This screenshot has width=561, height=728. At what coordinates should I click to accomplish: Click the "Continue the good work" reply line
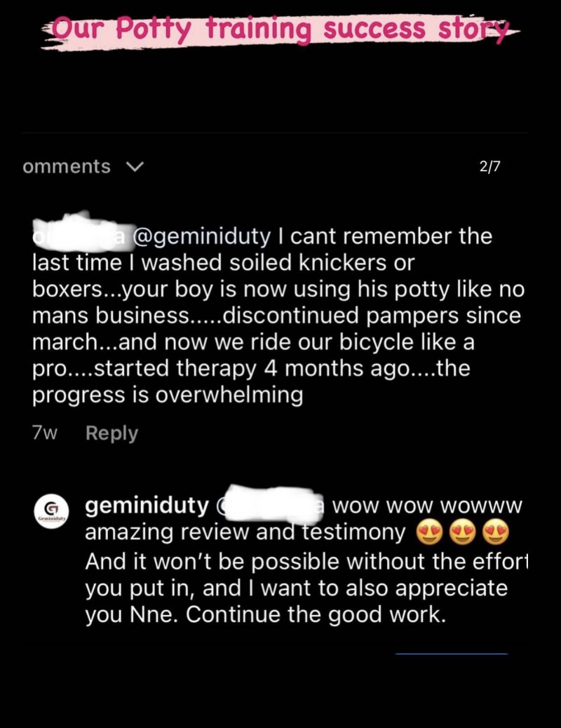point(265,615)
